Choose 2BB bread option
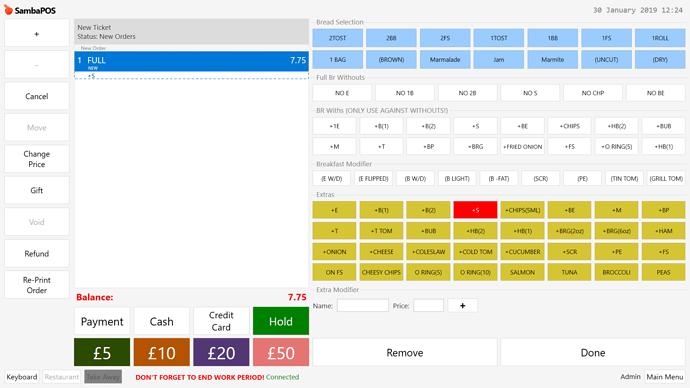The height and width of the screenshot is (388, 690). 391,38
